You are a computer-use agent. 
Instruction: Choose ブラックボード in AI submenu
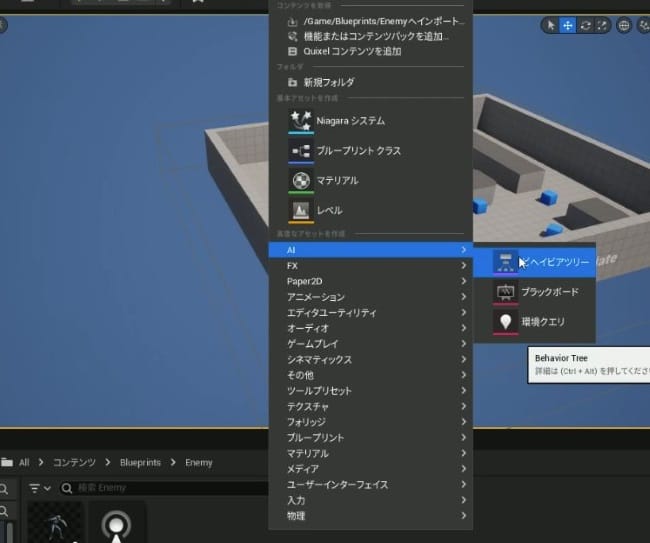(534, 292)
